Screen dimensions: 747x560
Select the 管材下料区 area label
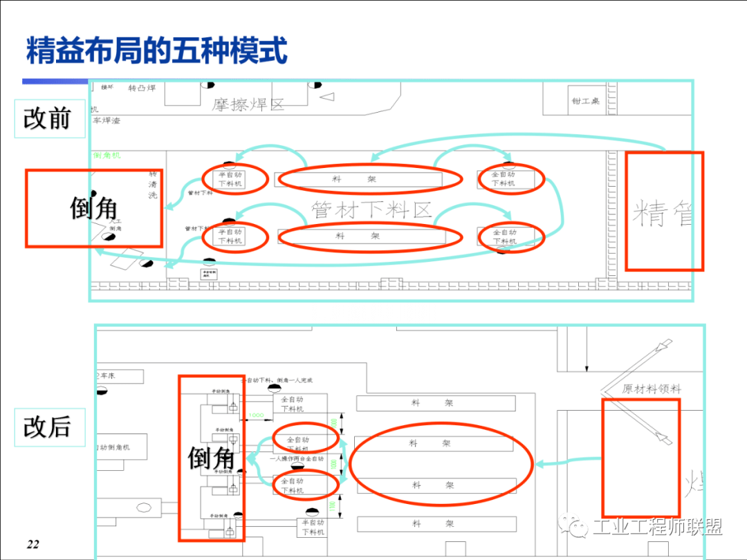click(x=371, y=210)
